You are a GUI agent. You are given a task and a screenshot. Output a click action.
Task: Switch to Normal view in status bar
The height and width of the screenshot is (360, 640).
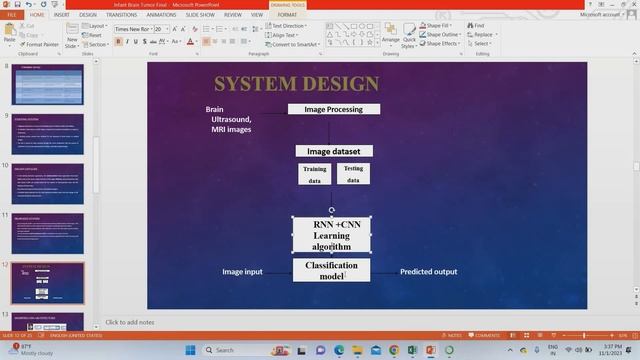[x=513, y=336]
